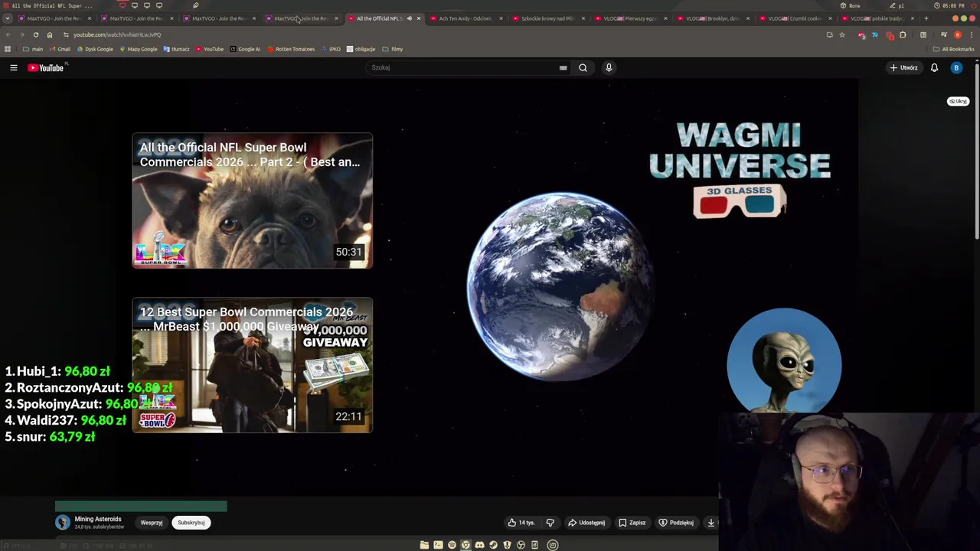Click the Zapisz save button
The image size is (980, 551).
(x=632, y=523)
